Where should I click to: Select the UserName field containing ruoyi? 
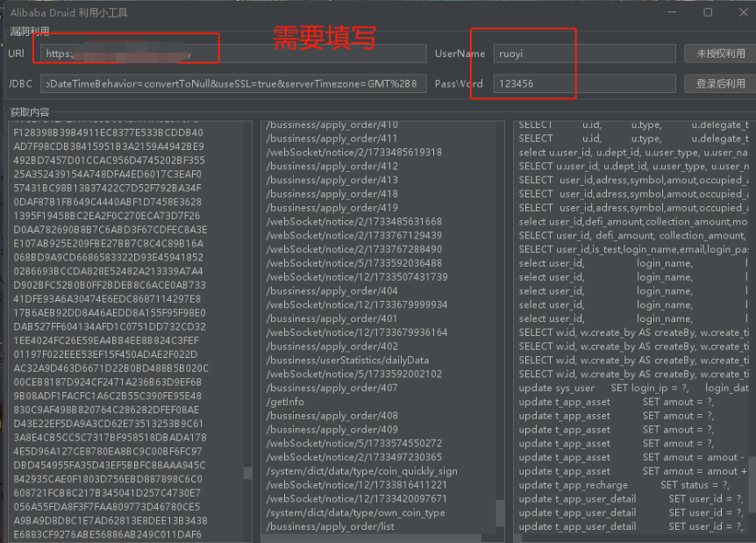pos(584,54)
